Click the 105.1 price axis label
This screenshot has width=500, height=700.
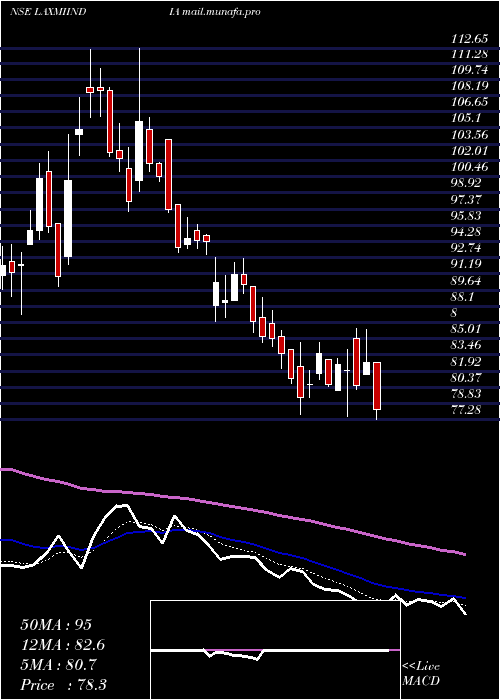pyautogui.click(x=467, y=118)
